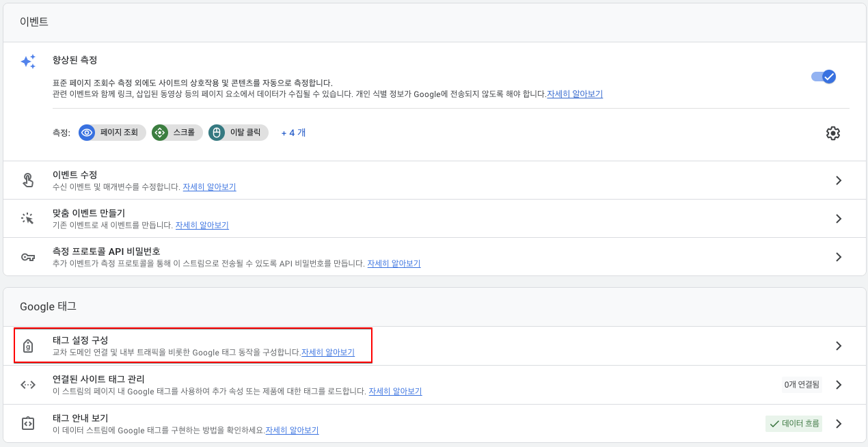This screenshot has width=868, height=447.
Task: Click the API 비밀번호 key icon
Action: [x=28, y=257]
